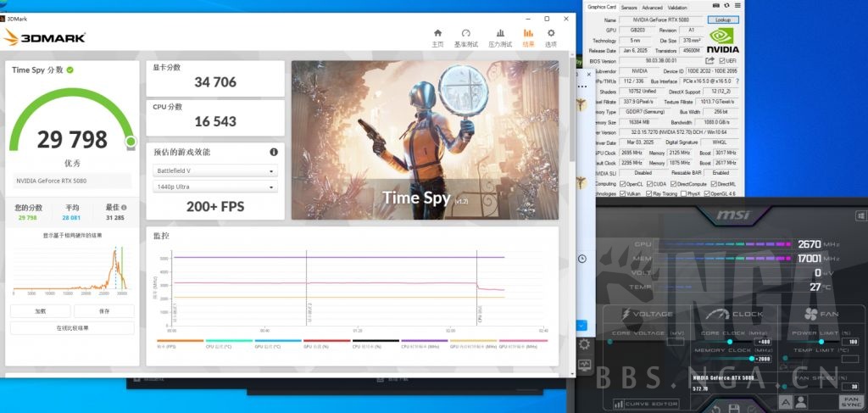Open the Curve Editor in Afterburner
This screenshot has width=868, height=413.
pos(648,404)
